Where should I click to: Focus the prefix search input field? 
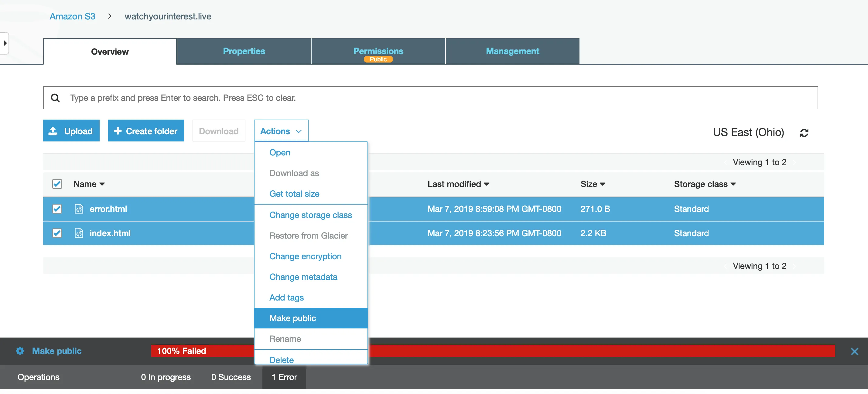[438, 98]
